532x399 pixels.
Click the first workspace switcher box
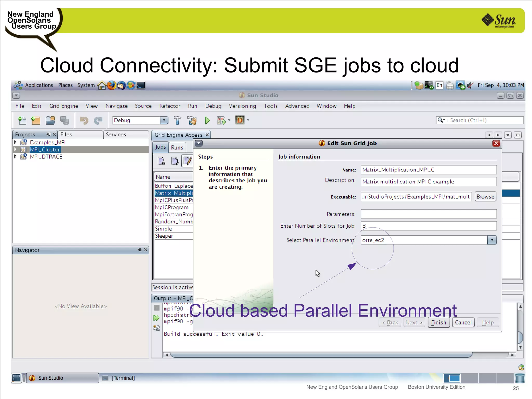click(x=452, y=378)
